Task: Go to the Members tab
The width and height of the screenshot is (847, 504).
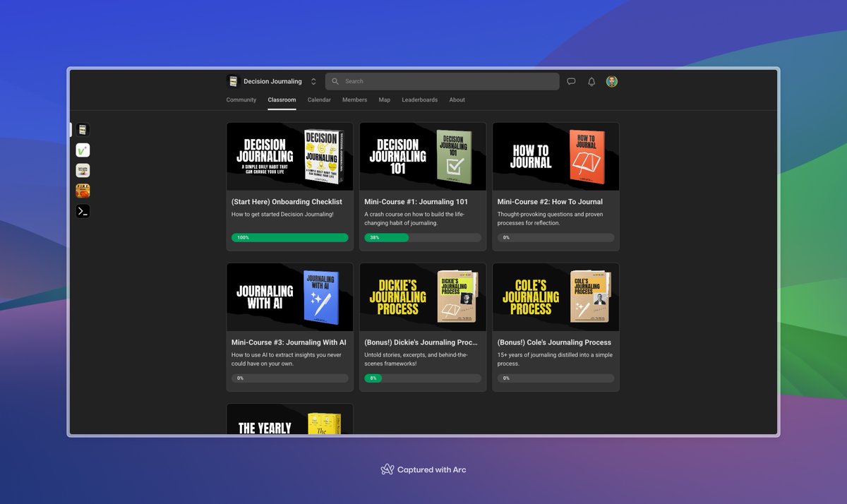Action: 354,100
